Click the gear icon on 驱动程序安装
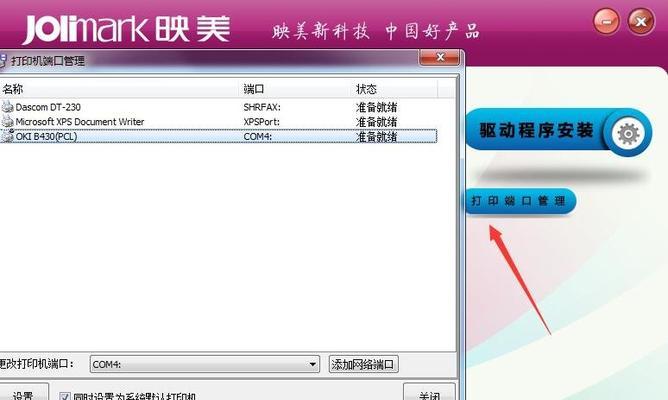The height and width of the screenshot is (400, 668). 628,134
